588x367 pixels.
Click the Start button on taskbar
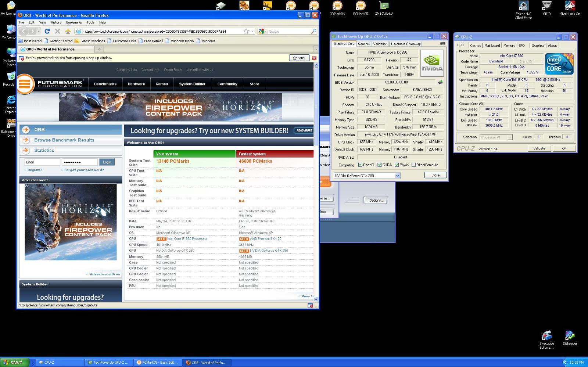[14, 362]
